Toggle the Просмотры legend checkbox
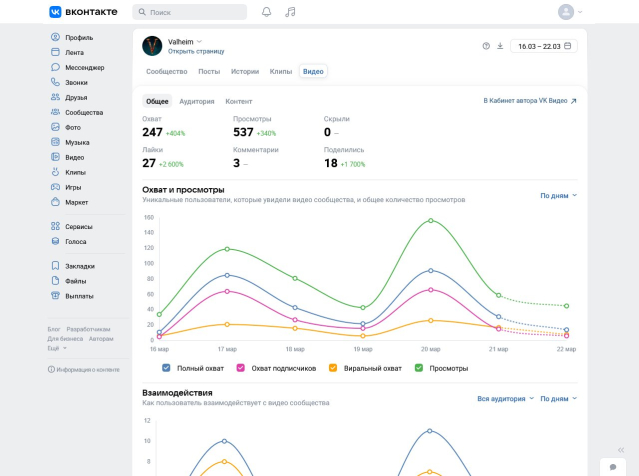639x476 pixels. pyautogui.click(x=419, y=368)
